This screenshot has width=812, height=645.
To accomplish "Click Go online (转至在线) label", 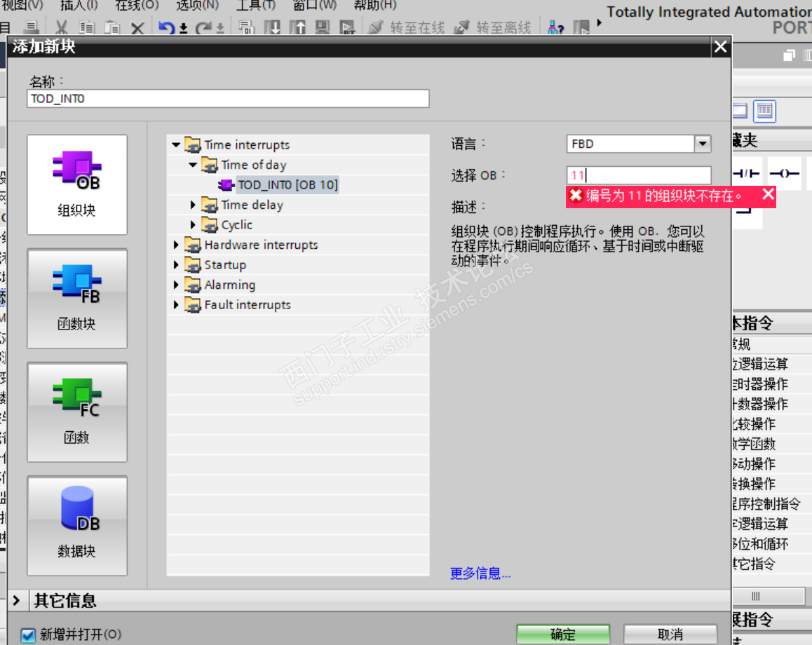I will click(x=417, y=27).
